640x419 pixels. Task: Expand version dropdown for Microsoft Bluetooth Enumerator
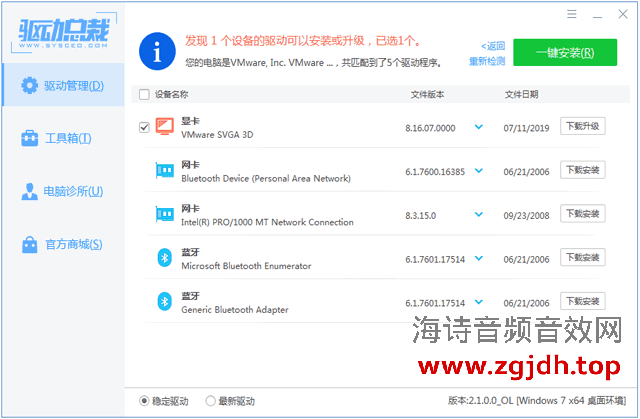479,258
